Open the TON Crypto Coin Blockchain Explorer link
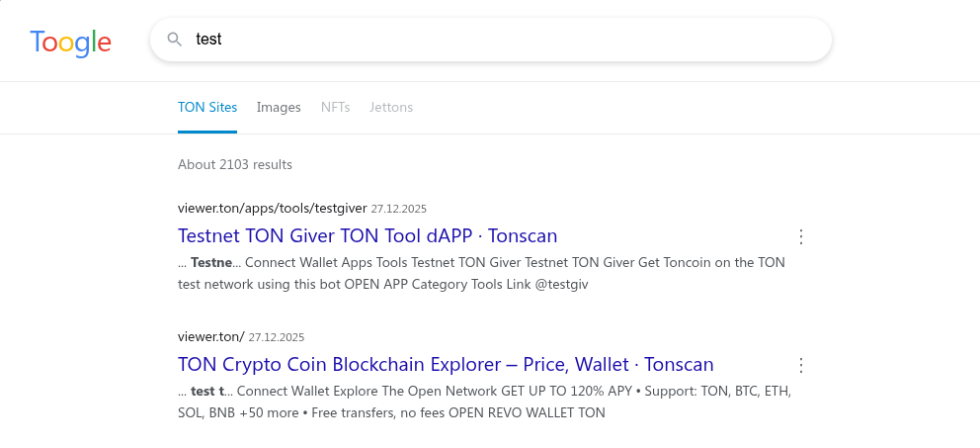The width and height of the screenshot is (980, 448). coord(446,364)
